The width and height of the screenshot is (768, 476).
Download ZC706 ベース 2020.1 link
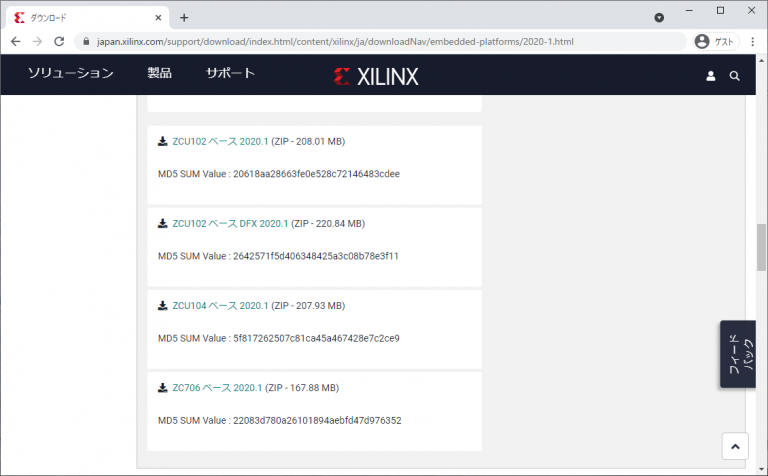tap(217, 388)
